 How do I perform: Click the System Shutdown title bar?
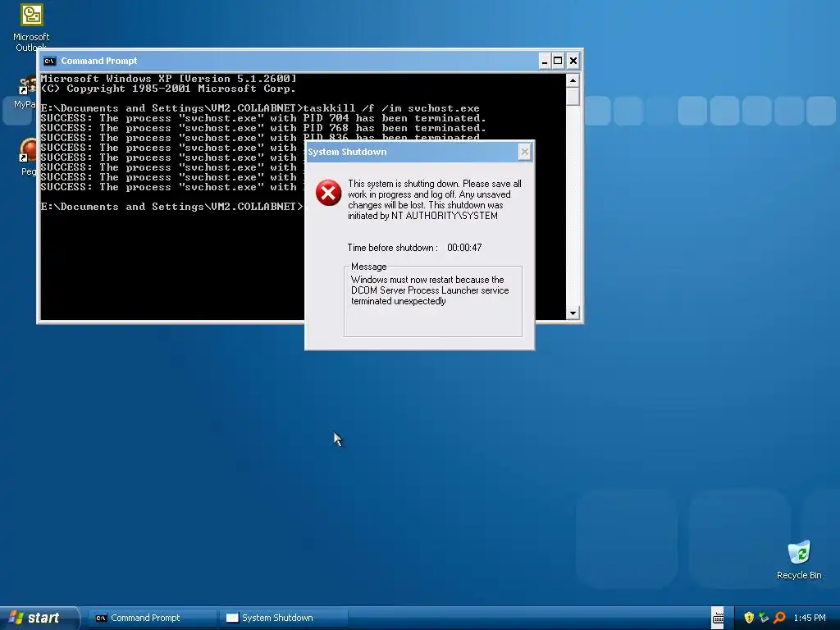coord(419,152)
